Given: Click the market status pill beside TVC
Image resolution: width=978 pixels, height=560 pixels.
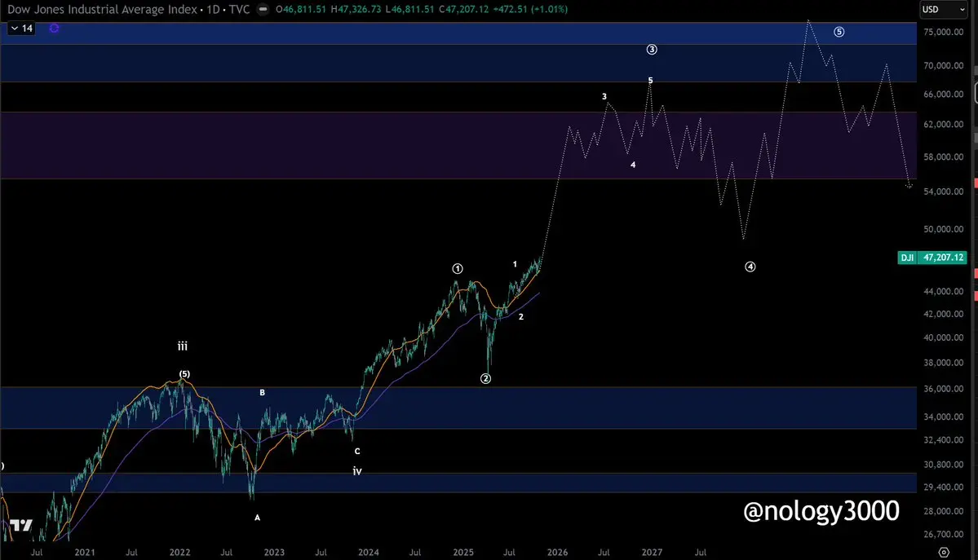Looking at the screenshot, I should pos(263,9).
